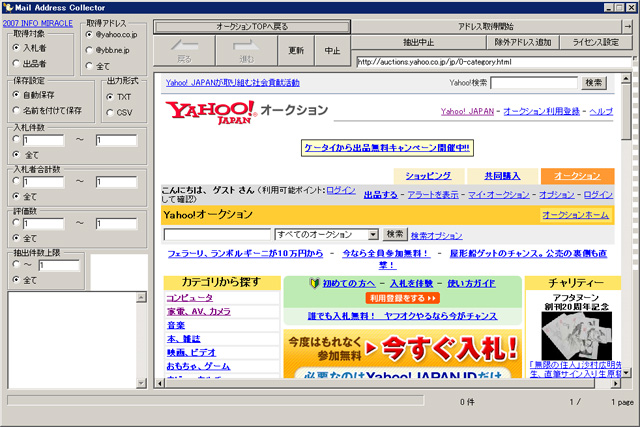Click the Yahoo! Japan logo
The image size is (640, 427).
coord(210,110)
